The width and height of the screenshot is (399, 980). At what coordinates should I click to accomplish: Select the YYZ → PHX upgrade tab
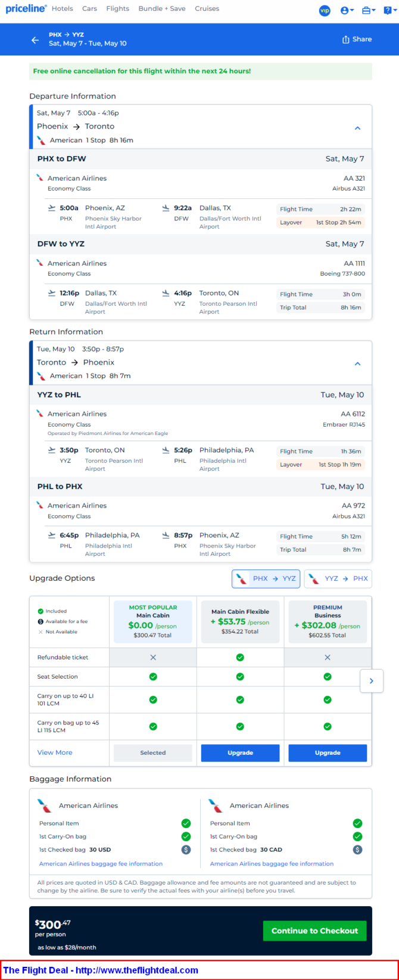point(338,578)
